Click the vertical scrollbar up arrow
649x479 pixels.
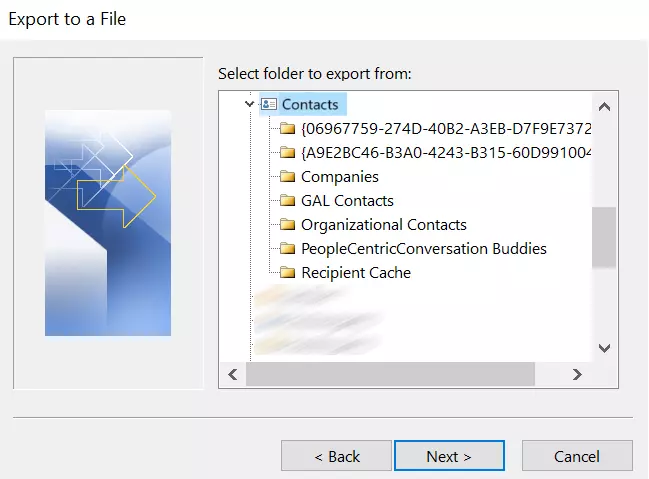[604, 107]
